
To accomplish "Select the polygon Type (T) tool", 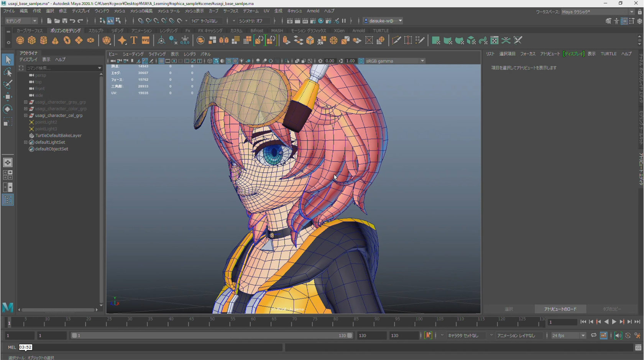I will click(134, 40).
